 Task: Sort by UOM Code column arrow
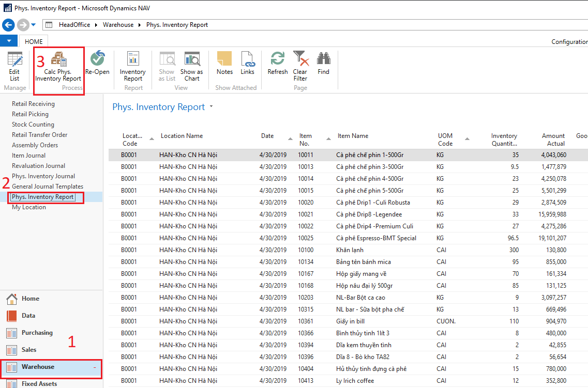(468, 139)
